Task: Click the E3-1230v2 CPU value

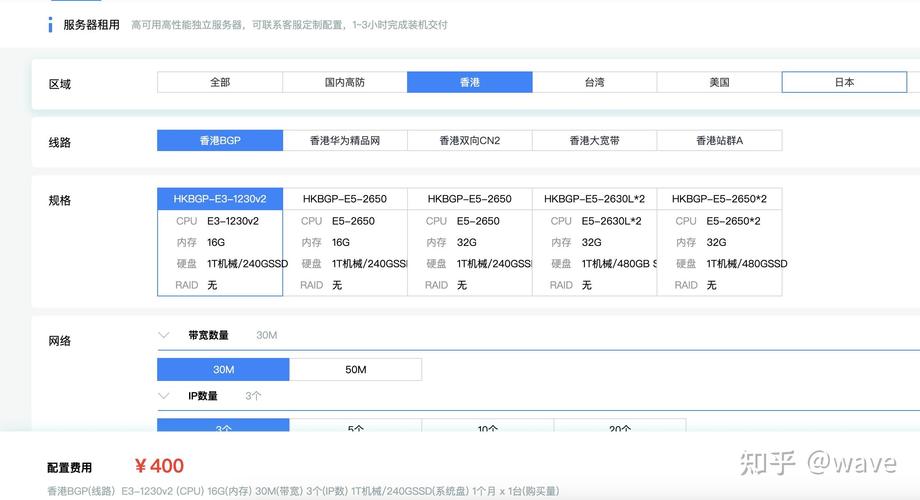Action: (x=233, y=221)
